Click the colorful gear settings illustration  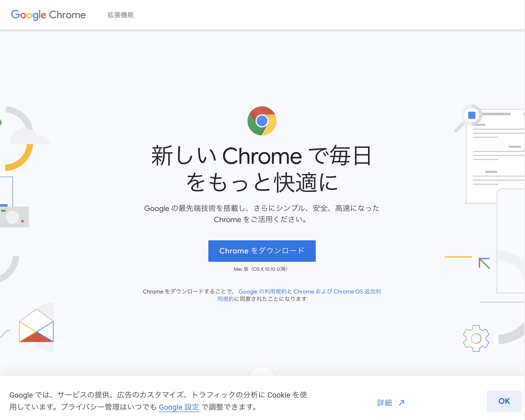tap(476, 338)
